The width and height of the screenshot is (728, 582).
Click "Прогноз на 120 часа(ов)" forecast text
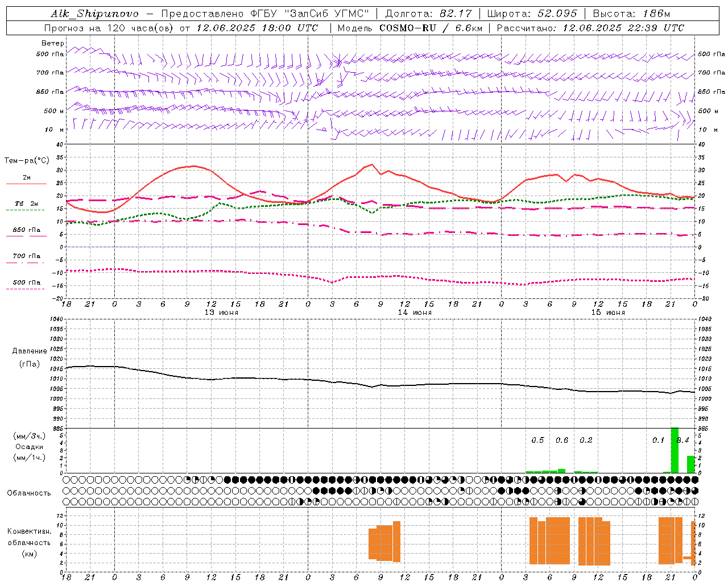[x=110, y=28]
